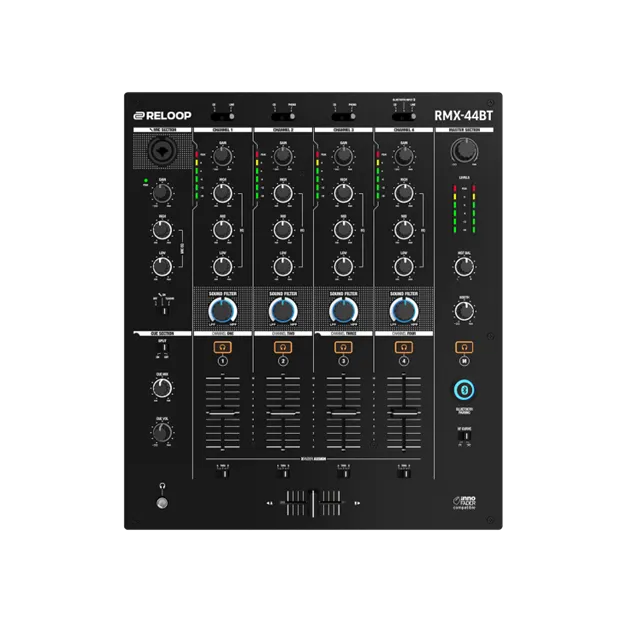
Task: Click the Cue Vol knob
Action: pyautogui.click(x=162, y=432)
